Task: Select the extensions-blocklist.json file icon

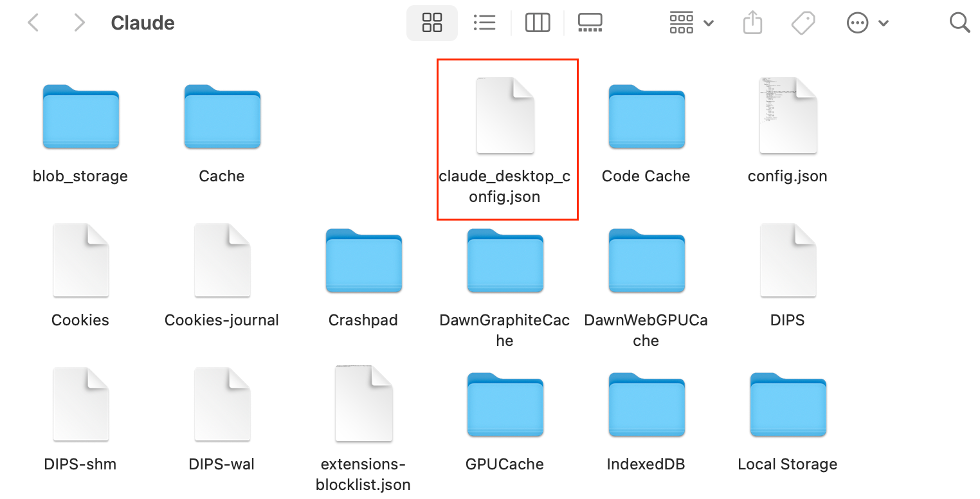Action: click(x=363, y=404)
